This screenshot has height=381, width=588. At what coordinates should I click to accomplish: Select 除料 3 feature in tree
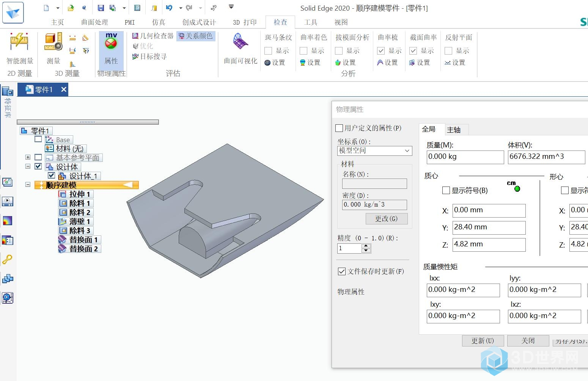(x=75, y=230)
